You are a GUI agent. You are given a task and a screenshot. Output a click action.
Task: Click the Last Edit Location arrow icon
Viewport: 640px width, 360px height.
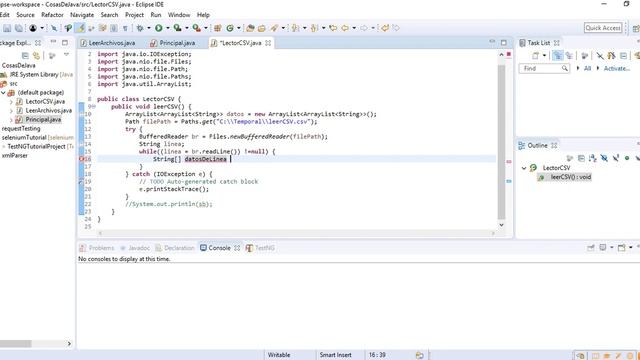point(333,28)
